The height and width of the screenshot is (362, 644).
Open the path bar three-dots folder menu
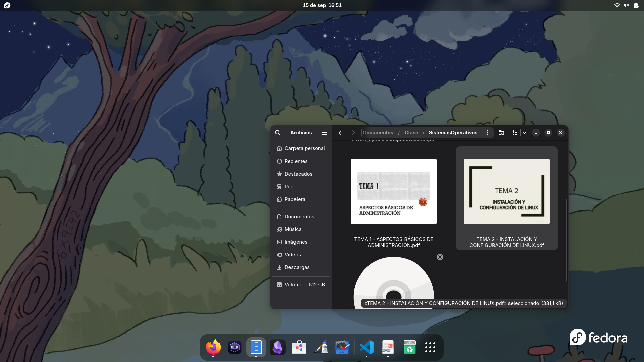point(488,133)
